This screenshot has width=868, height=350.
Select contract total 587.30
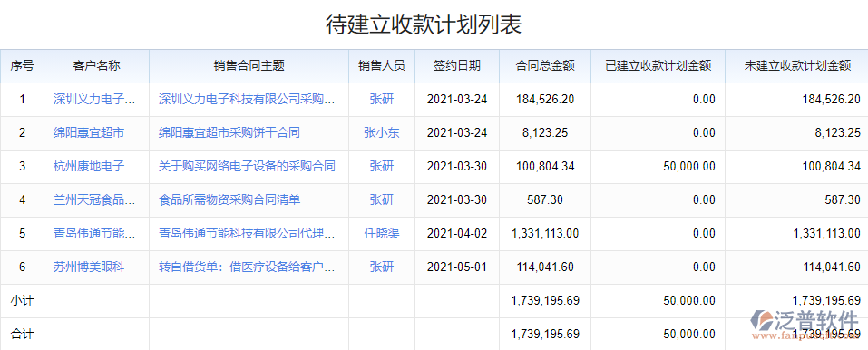click(545, 199)
